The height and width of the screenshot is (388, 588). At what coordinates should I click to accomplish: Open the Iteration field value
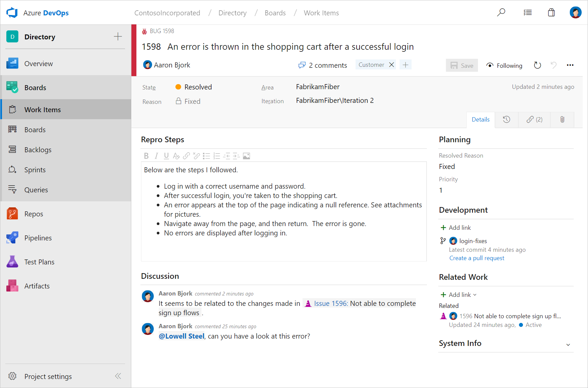point(335,101)
